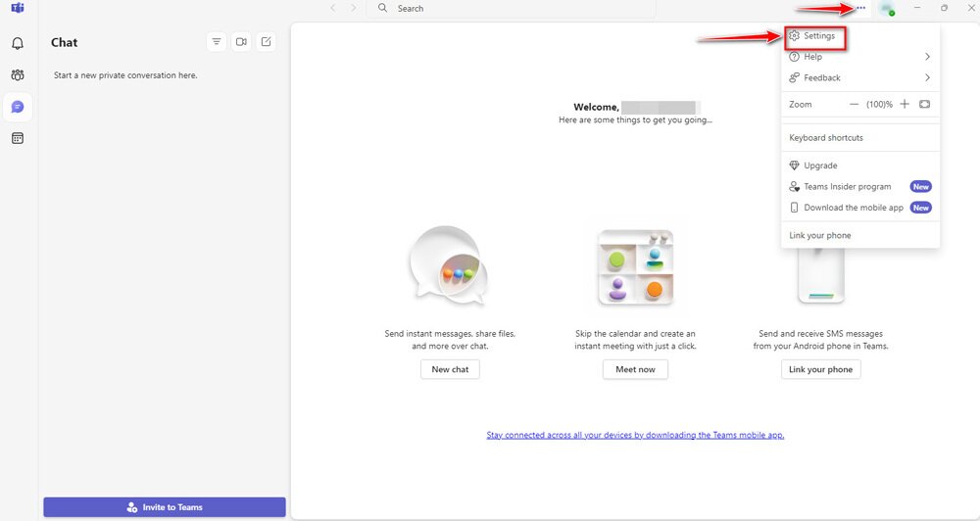This screenshot has height=521, width=980.
Task: Open the Calendar icon in sidebar
Action: [18, 138]
